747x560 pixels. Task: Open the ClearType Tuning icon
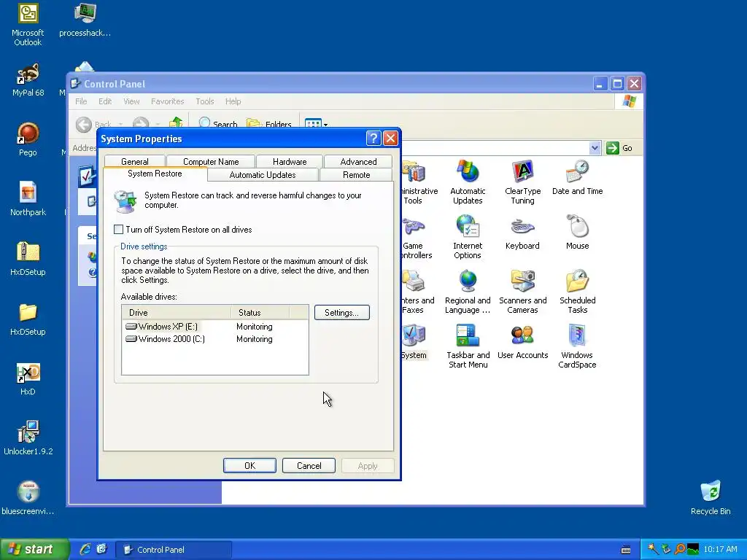[522, 182]
